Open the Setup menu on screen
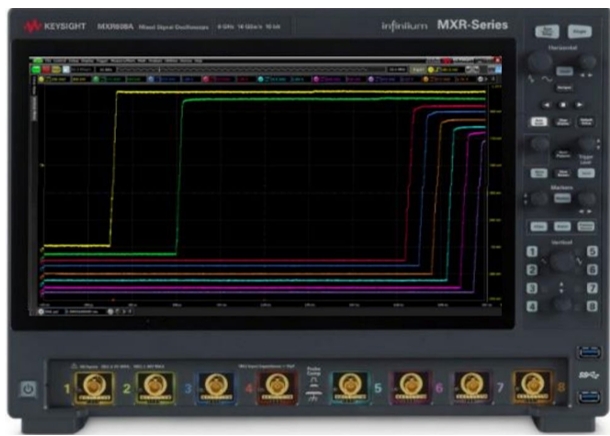 73,61
